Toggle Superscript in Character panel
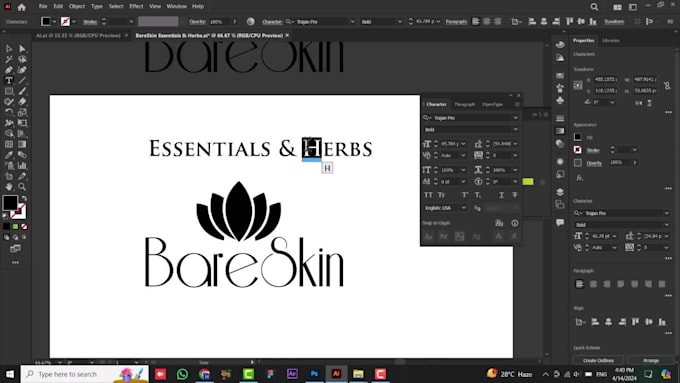This screenshot has width=680, height=383. (465, 195)
